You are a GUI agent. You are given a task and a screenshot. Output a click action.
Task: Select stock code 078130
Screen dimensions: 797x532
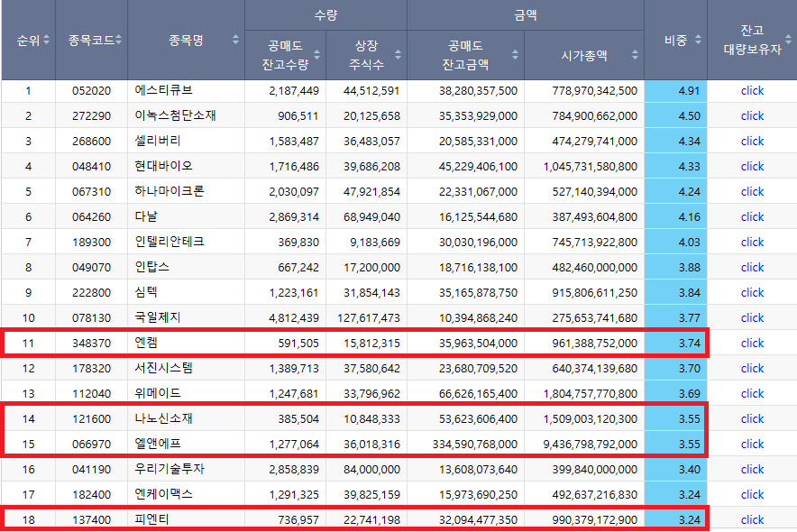[91, 318]
